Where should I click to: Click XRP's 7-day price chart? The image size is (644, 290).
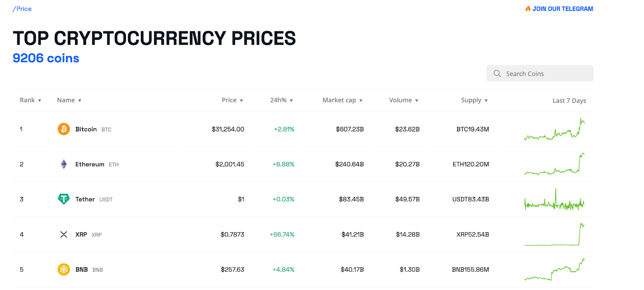tap(555, 235)
